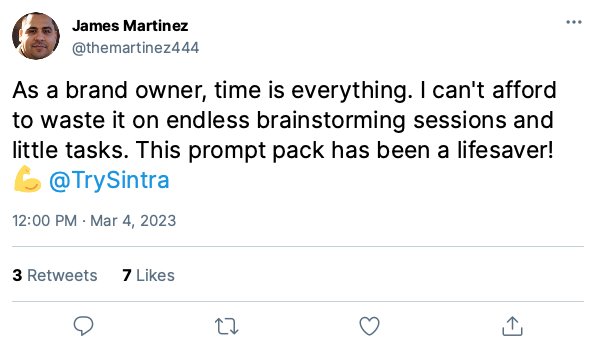Image resolution: width=596 pixels, height=362 pixels.
Task: Open the three-dot more options menu
Action: coord(574,22)
